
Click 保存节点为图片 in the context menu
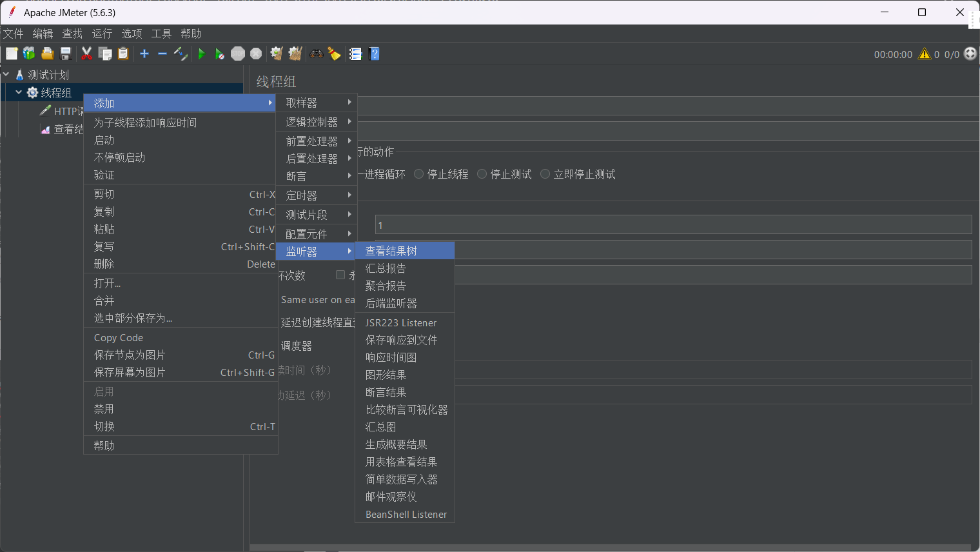(181, 355)
